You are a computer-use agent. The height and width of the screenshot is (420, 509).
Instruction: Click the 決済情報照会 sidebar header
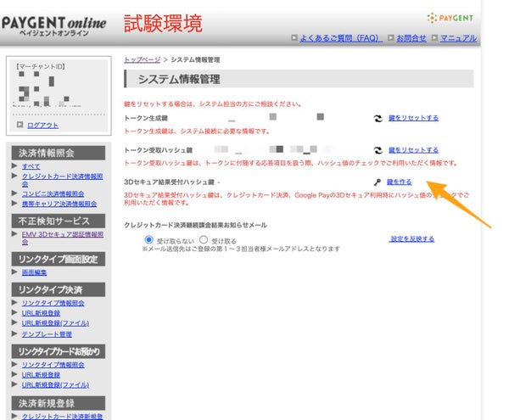coord(59,153)
